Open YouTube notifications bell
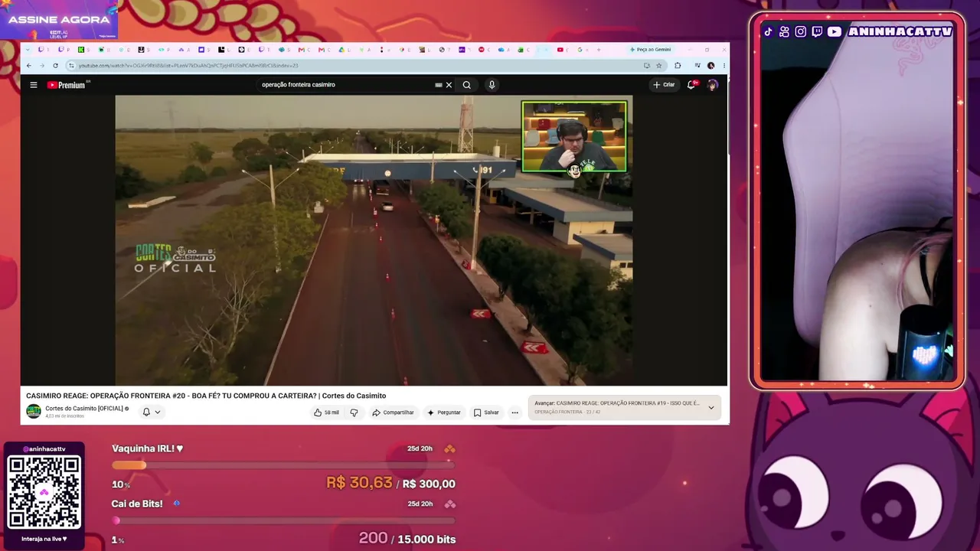 coord(691,85)
